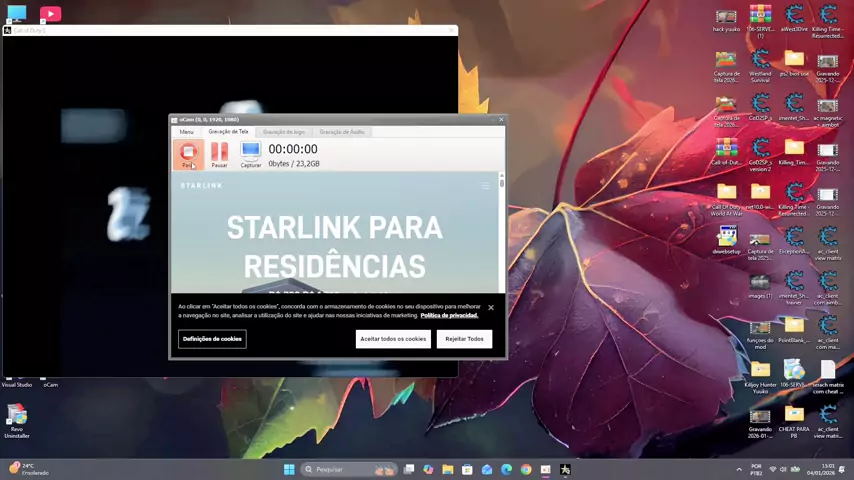Open the Política de privacidad link

[x=449, y=315]
